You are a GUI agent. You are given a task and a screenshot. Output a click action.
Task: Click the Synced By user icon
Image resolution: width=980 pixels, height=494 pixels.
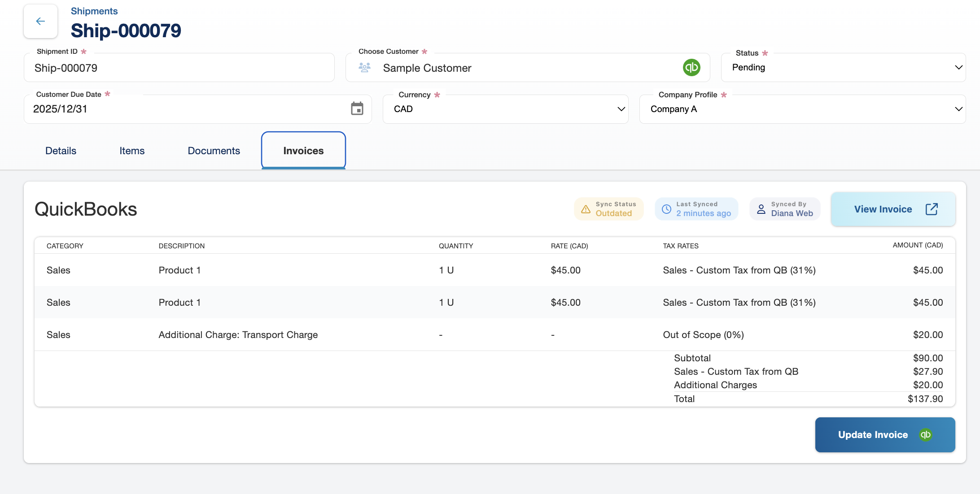click(x=761, y=209)
